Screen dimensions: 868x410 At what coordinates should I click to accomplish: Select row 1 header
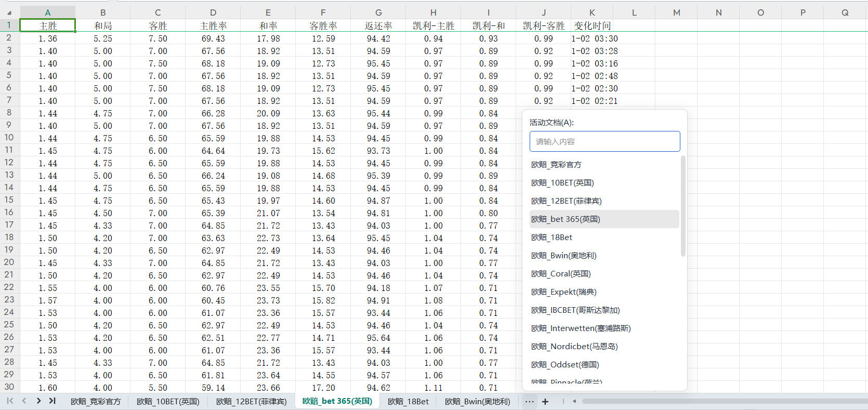[x=9, y=25]
